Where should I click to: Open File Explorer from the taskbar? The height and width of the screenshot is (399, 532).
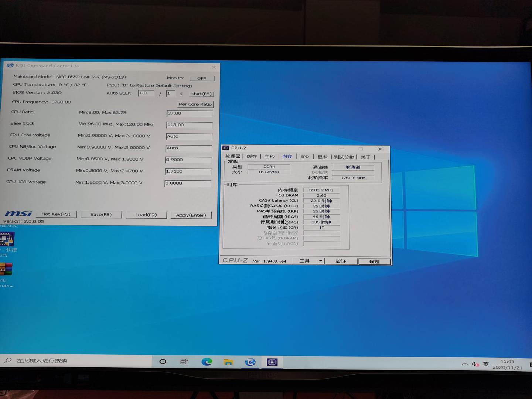point(229,362)
